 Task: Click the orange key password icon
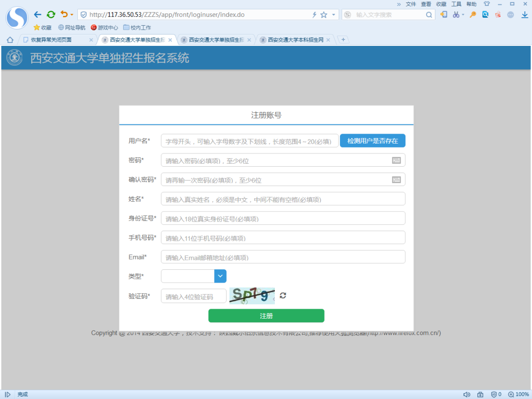[x=472, y=15]
